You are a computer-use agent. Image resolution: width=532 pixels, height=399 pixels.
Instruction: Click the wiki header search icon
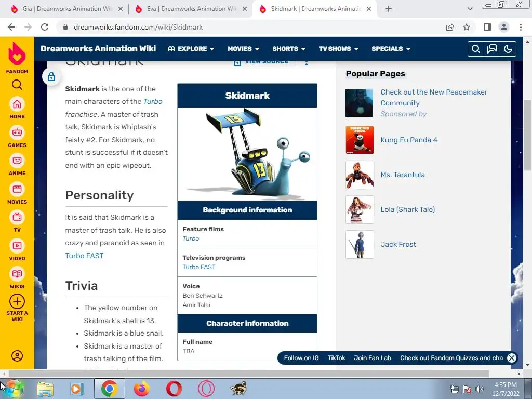[x=476, y=49]
